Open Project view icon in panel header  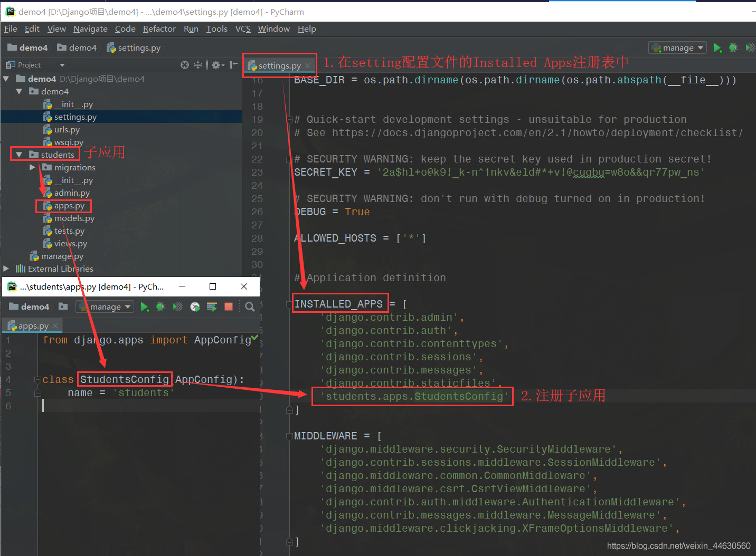10,65
